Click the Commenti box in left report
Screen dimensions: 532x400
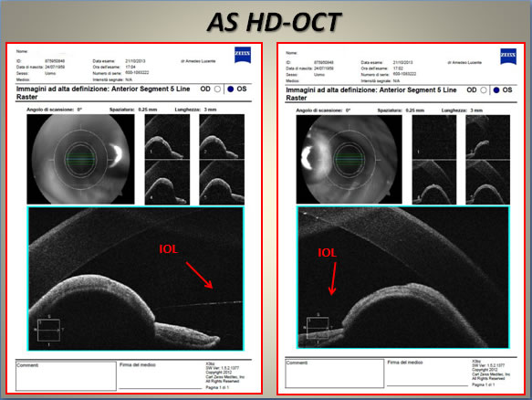pyautogui.click(x=66, y=376)
